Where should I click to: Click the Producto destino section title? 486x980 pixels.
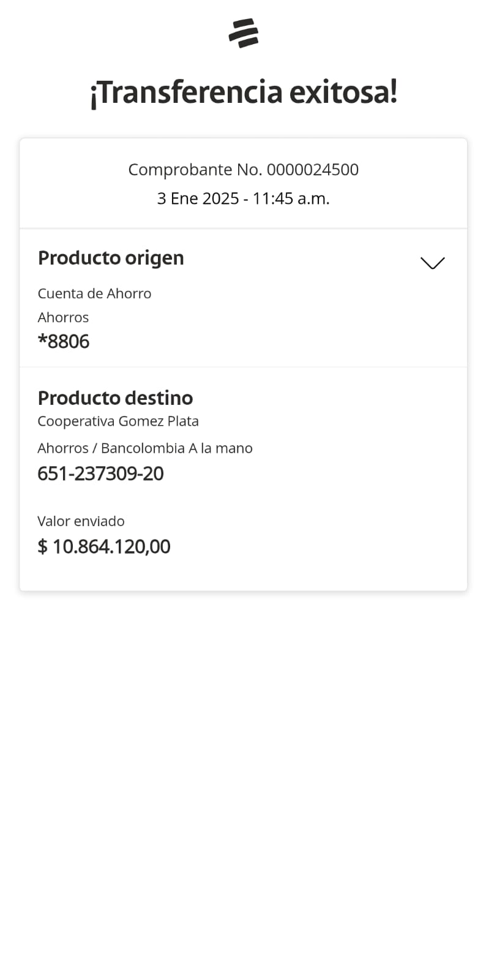click(115, 398)
